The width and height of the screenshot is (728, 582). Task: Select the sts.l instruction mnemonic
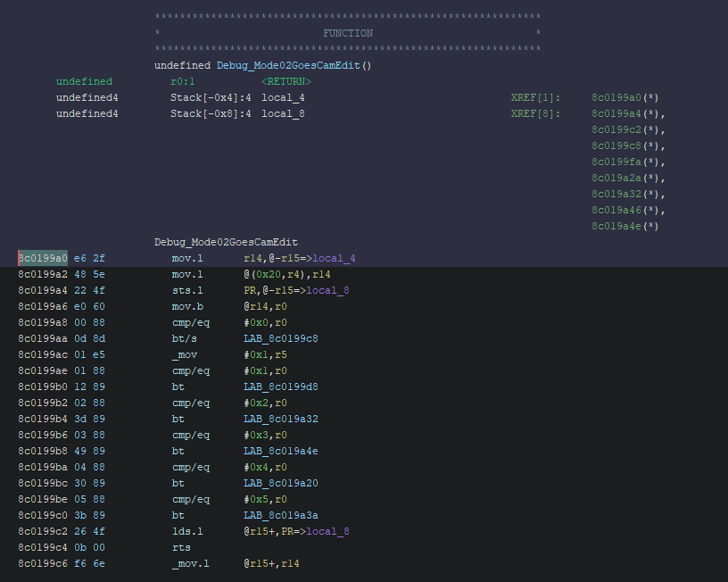[x=187, y=290]
